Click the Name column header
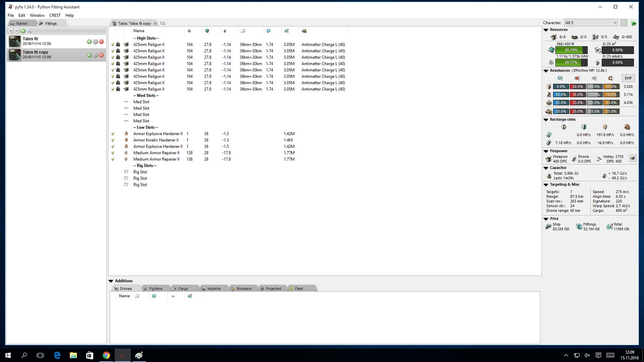 click(157, 31)
